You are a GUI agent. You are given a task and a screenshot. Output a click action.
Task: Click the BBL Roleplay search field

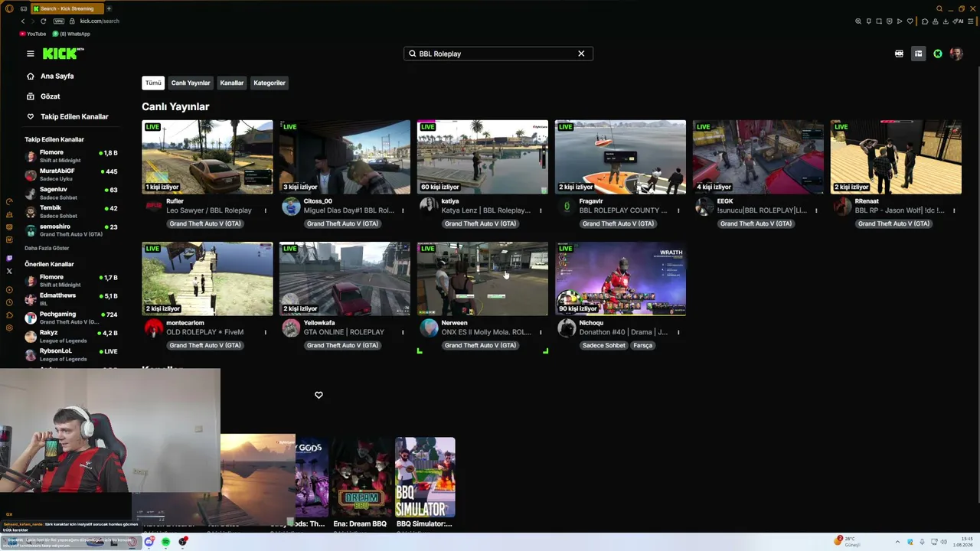[498, 54]
